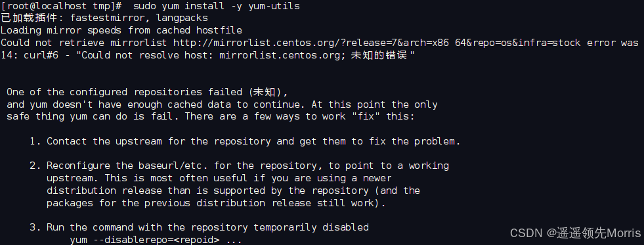Click the Loading mirror speeds line

[x=121, y=30]
